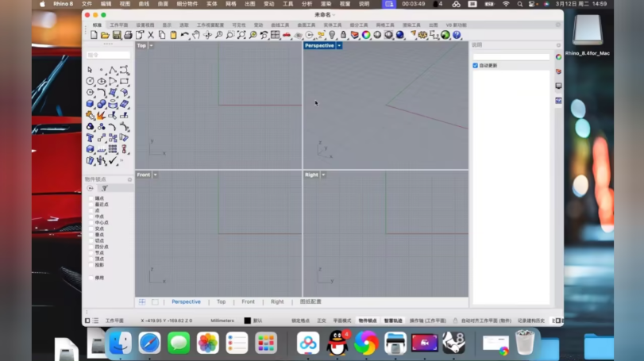This screenshot has width=644, height=361.
Task: Click the Cut scissors icon
Action: (151, 35)
